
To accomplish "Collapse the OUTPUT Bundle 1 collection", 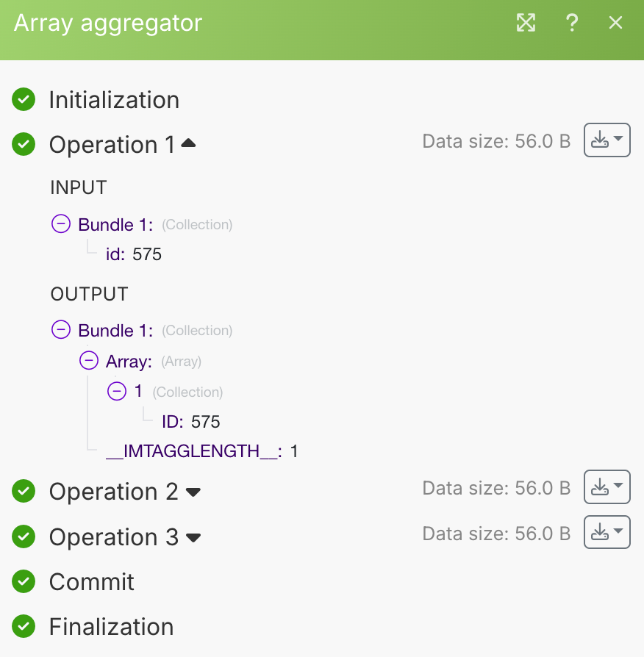I will [x=61, y=330].
